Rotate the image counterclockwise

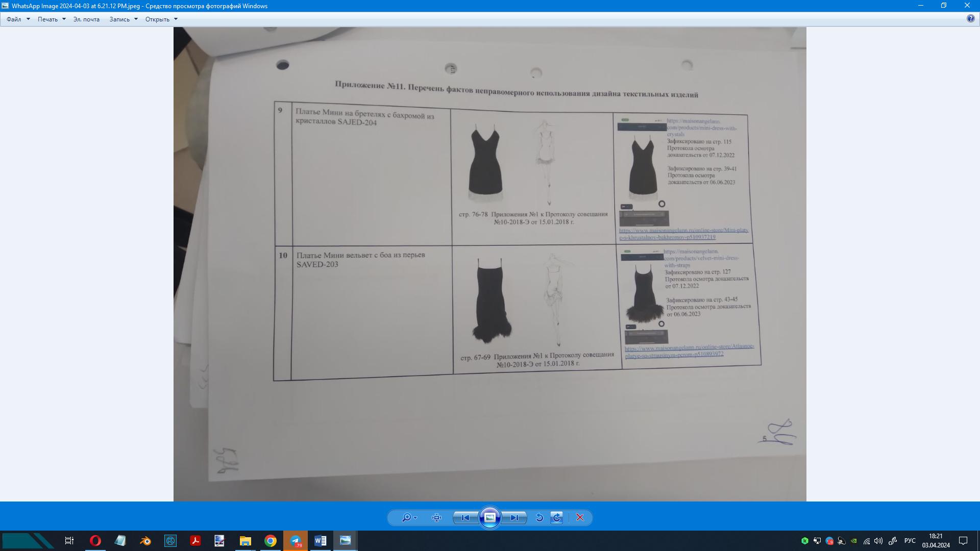pos(539,517)
